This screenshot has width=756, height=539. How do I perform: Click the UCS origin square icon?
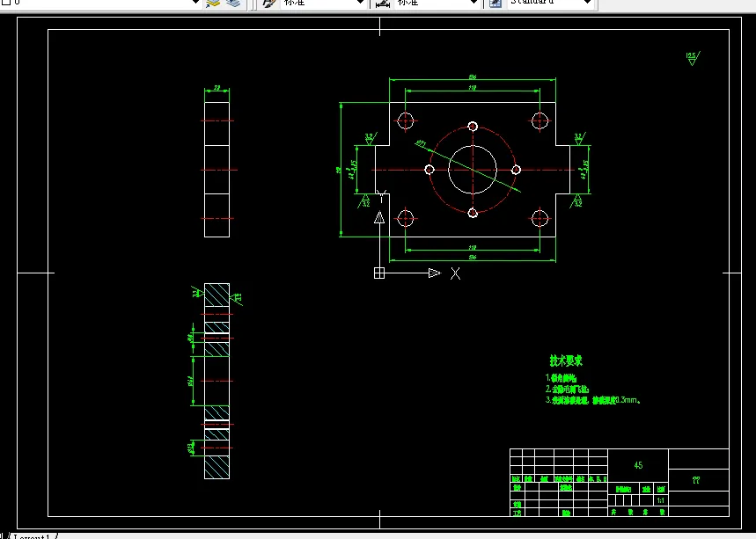click(379, 273)
